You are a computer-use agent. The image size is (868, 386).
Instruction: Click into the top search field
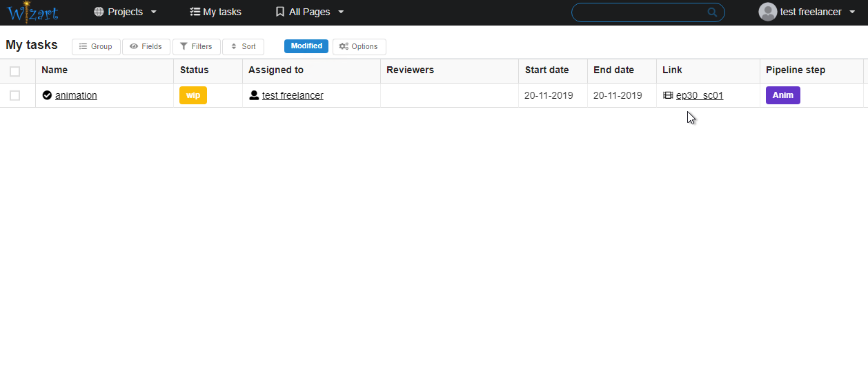[x=638, y=12]
